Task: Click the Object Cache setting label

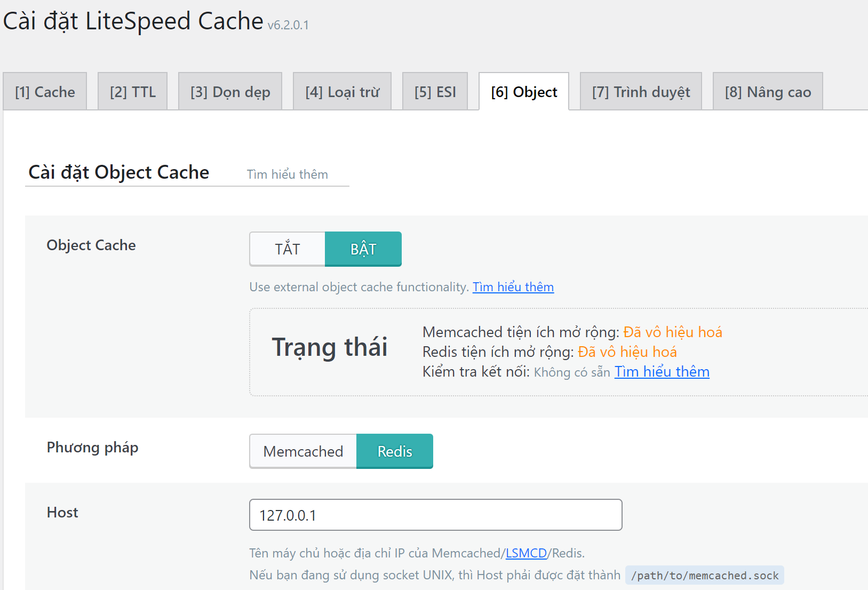Action: (x=91, y=245)
